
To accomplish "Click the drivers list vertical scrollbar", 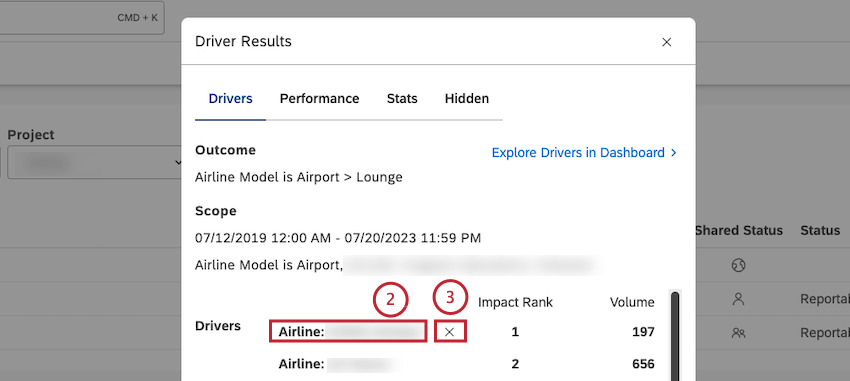I will coord(675,336).
